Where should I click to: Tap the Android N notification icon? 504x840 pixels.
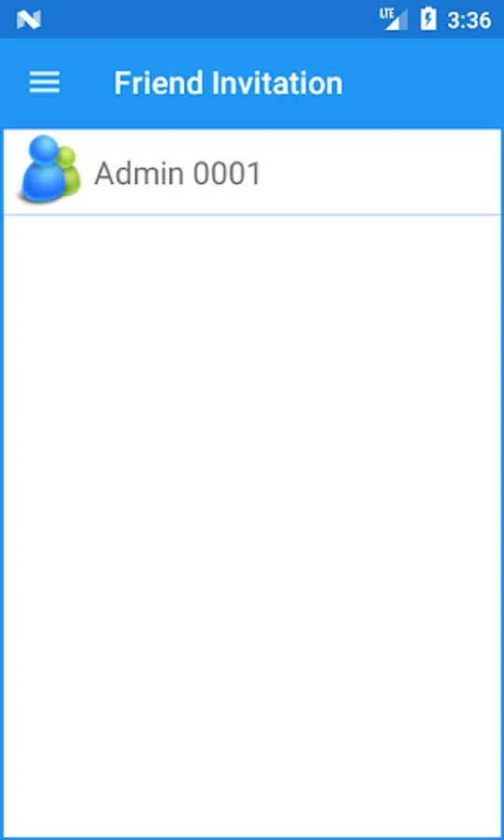click(29, 20)
